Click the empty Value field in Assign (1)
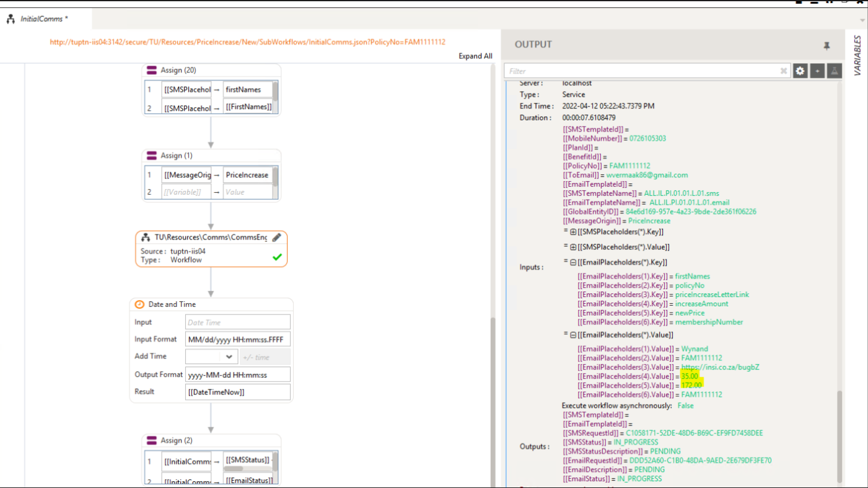 (247, 192)
